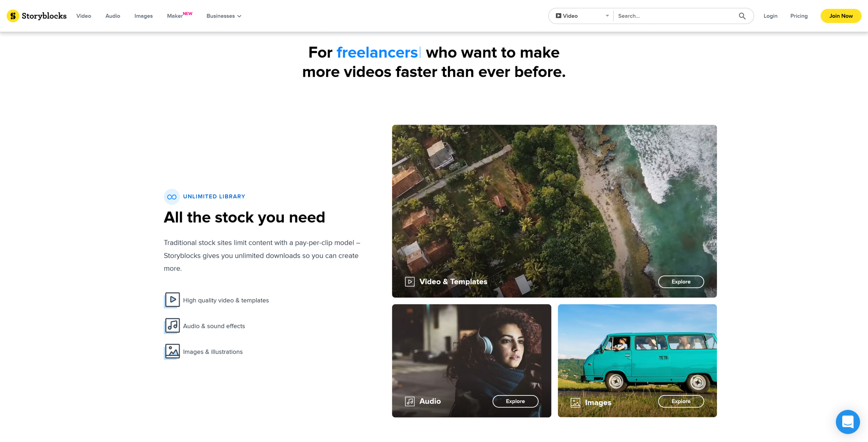The width and height of the screenshot is (868, 442).
Task: Click the video icon in the search type selector
Action: (x=558, y=16)
